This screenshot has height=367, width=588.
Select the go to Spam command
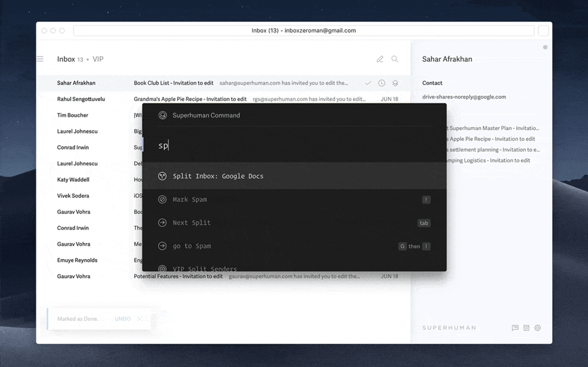point(295,246)
